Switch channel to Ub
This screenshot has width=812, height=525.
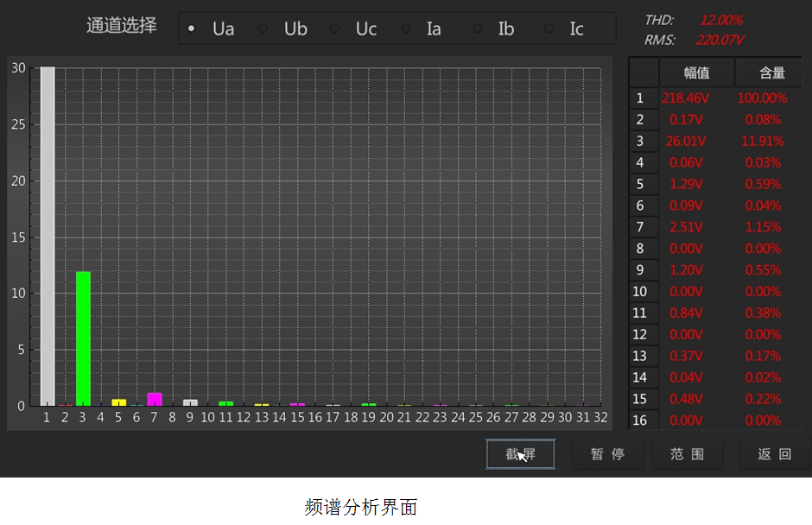263,28
